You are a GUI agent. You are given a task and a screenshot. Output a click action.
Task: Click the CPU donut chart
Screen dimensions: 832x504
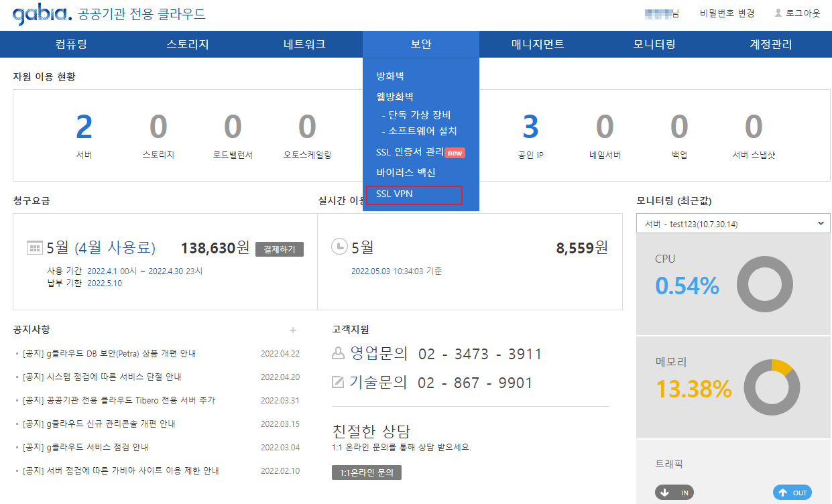click(764, 283)
